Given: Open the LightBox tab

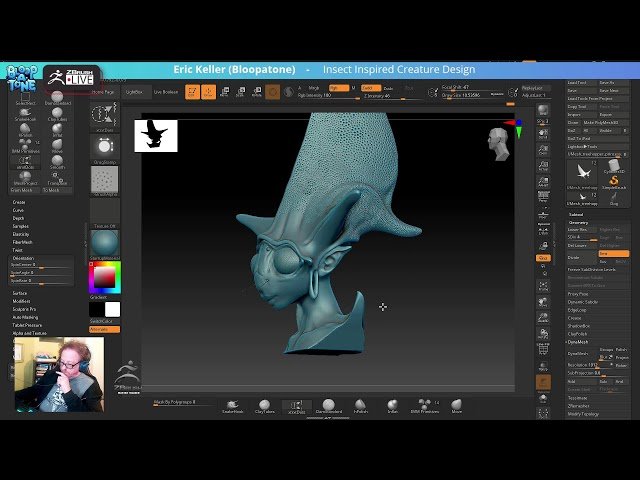Looking at the screenshot, I should (x=133, y=91).
